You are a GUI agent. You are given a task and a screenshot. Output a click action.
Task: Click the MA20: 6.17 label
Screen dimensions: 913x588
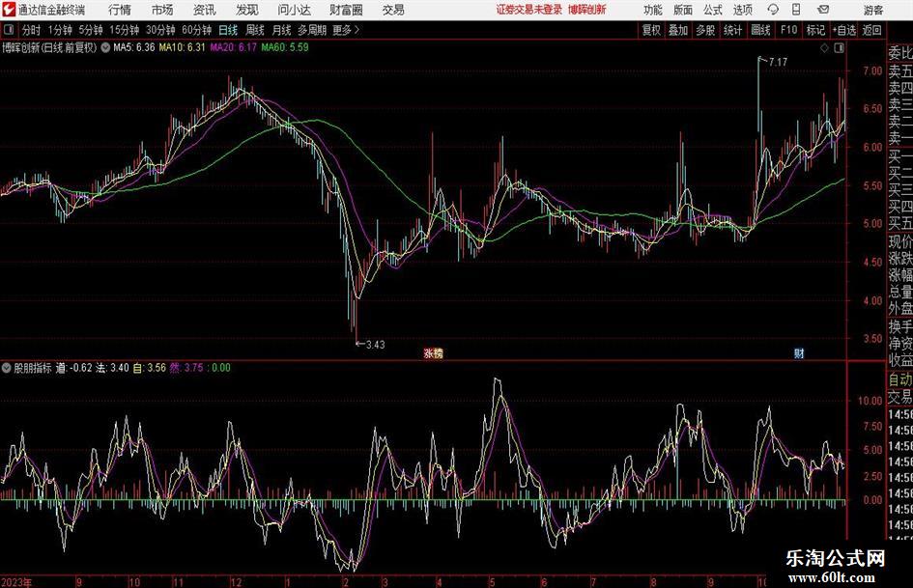[x=234, y=47]
